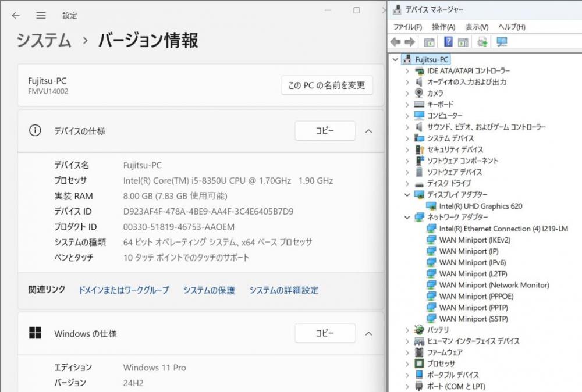Select サウンド、ビデオ、およびゲーム コントローラー category

coord(486,127)
